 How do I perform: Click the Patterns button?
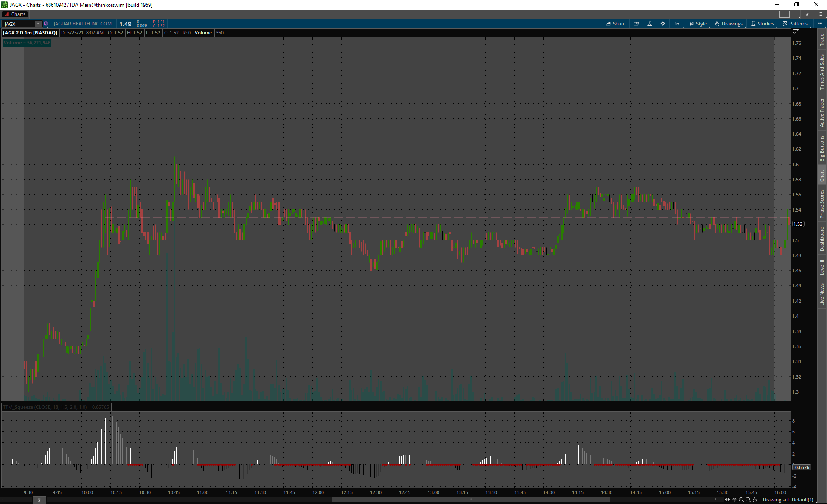click(795, 24)
